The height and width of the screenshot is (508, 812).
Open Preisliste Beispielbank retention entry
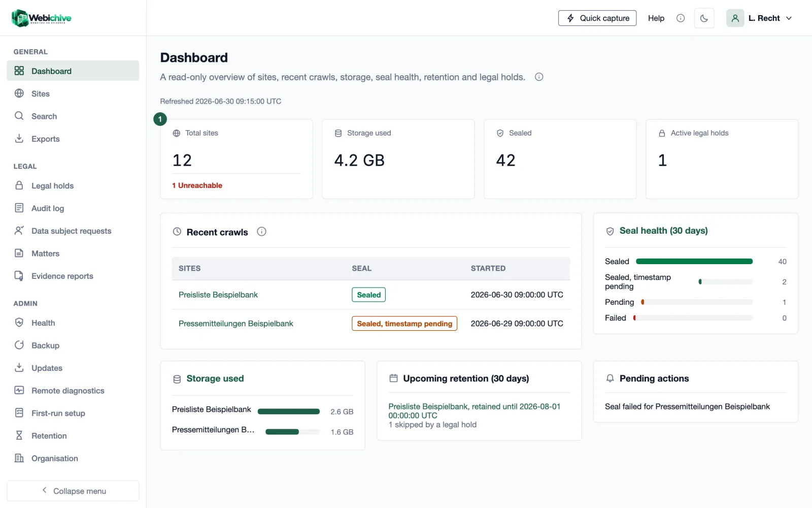pyautogui.click(x=475, y=411)
